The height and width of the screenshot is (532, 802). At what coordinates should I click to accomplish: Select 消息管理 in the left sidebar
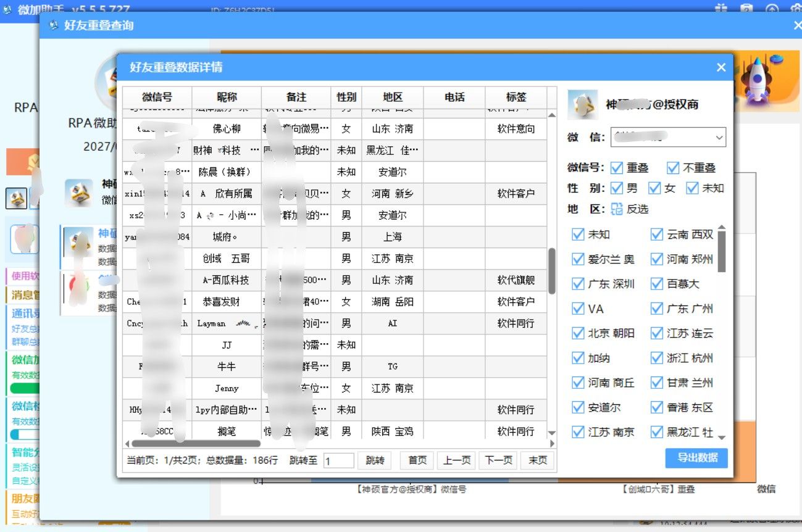tap(22, 294)
